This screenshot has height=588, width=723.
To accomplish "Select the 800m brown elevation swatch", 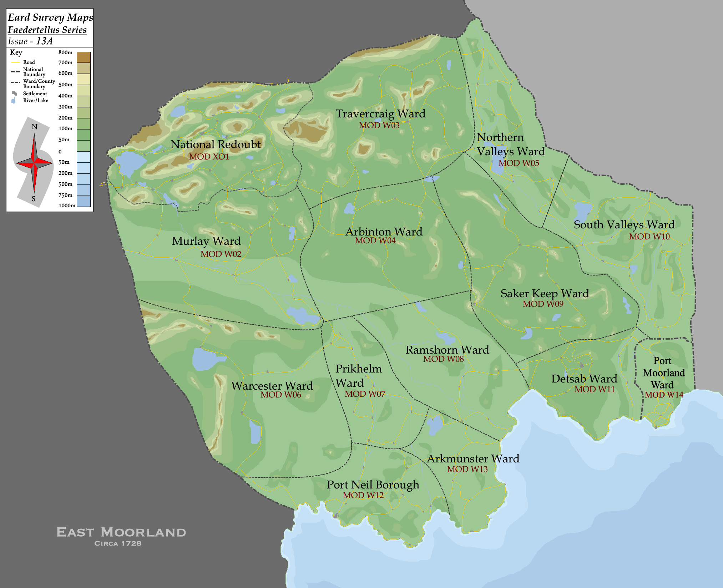I will 84,57.
